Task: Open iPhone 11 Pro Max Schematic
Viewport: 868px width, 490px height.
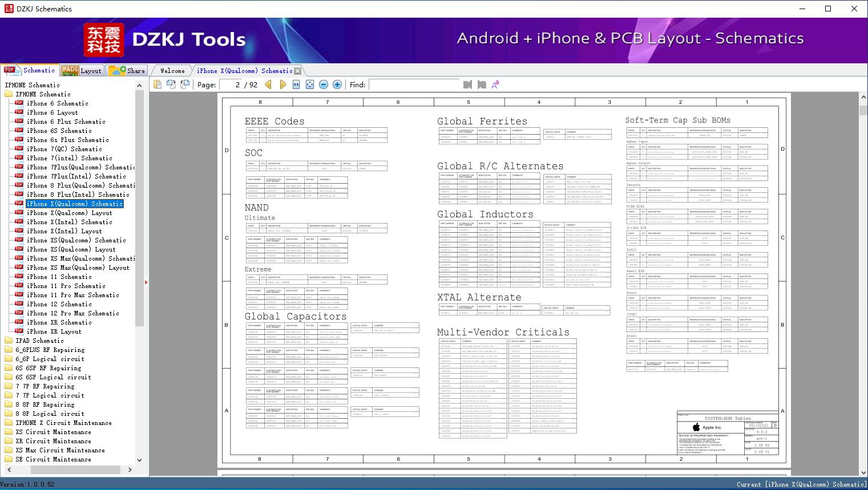Action: click(72, 295)
